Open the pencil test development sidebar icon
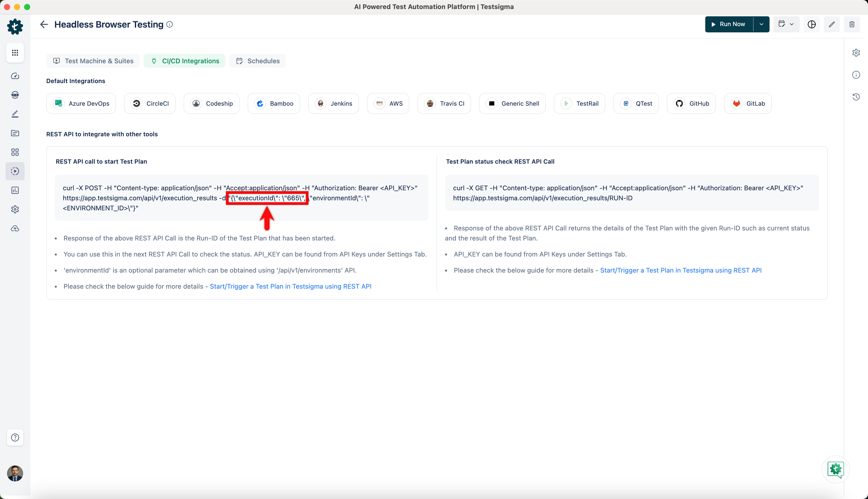This screenshot has height=499, width=868. point(15,114)
